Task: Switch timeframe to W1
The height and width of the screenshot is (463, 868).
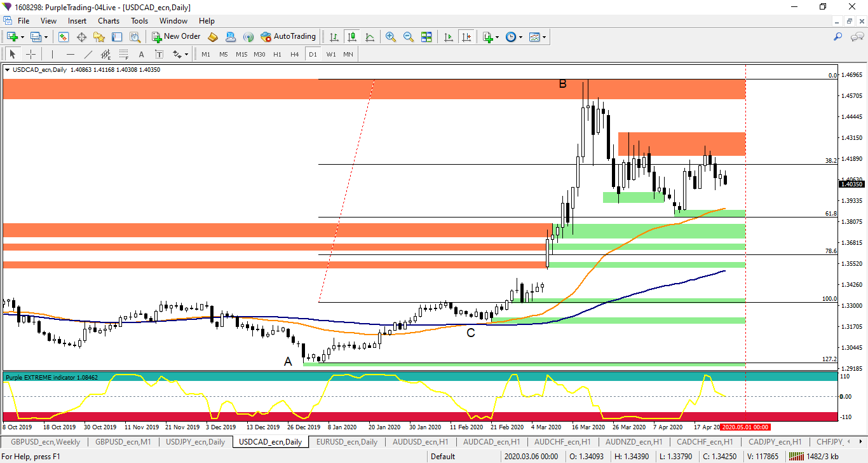Action: point(330,54)
